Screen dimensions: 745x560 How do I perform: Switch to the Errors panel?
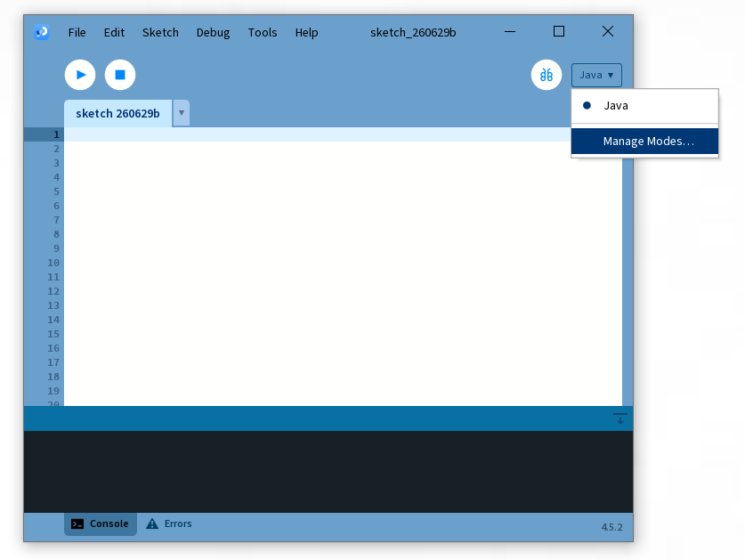(x=168, y=523)
